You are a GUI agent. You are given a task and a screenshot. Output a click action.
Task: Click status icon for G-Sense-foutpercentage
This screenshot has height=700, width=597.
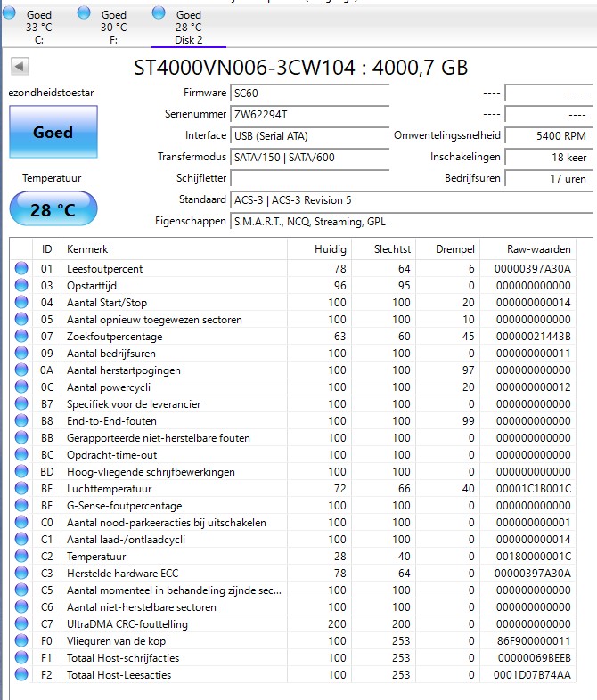(x=21, y=505)
